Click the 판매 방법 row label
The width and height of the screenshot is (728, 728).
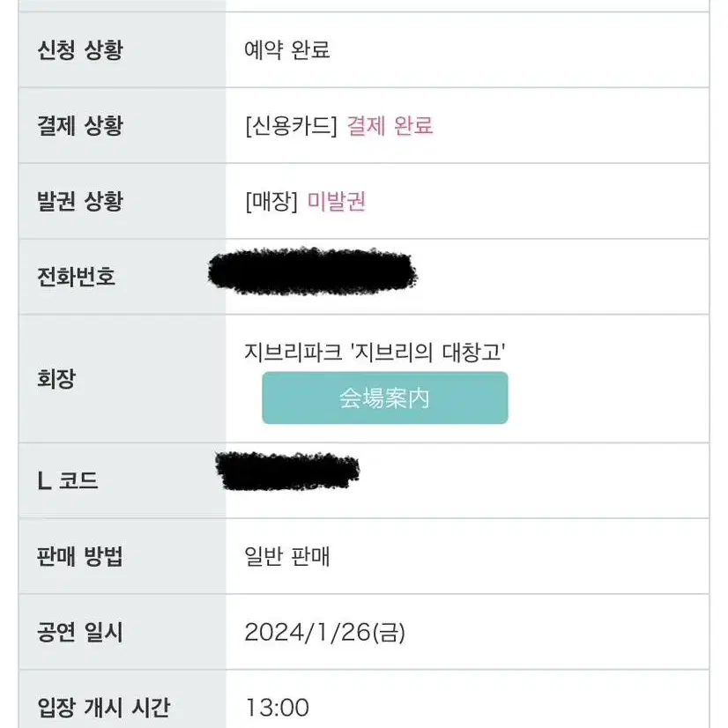click(80, 556)
